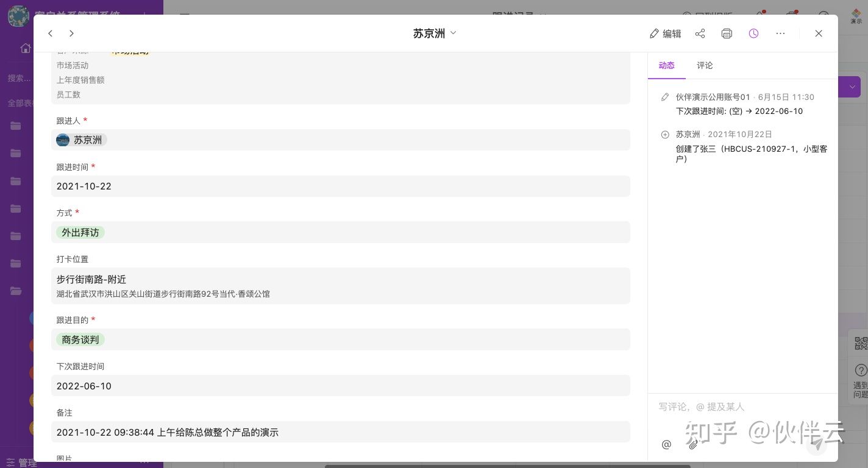Close the record detail dialog
Viewport: 868px width, 468px height.
(819, 34)
